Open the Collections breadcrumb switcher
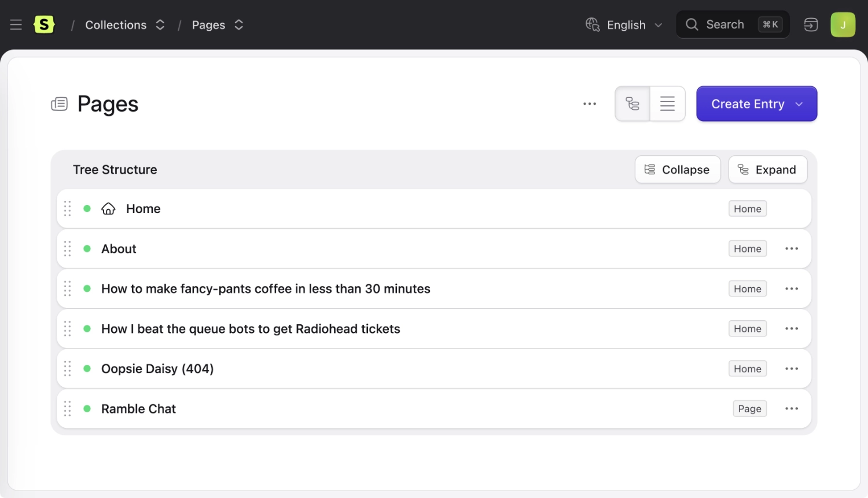The width and height of the screenshot is (868, 498). point(160,25)
